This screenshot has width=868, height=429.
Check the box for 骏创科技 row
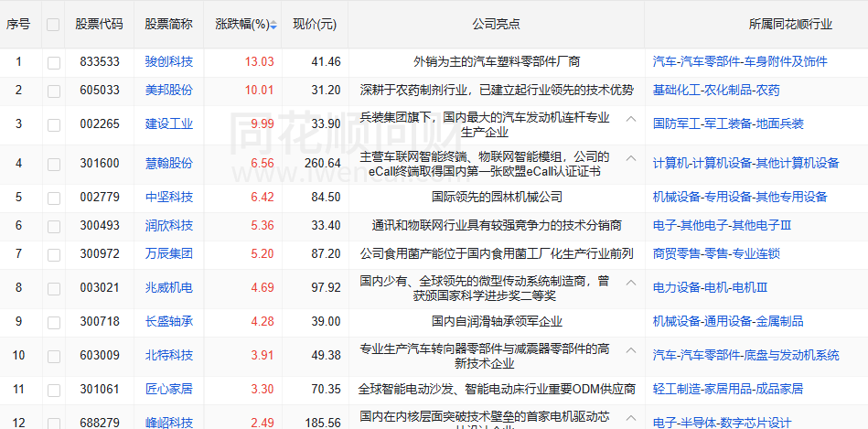tap(54, 62)
